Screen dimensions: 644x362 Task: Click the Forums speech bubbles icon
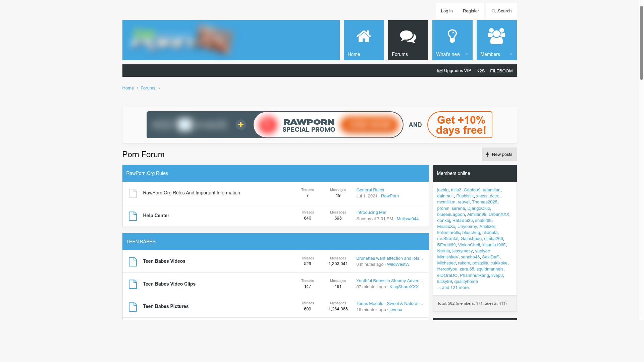(408, 36)
